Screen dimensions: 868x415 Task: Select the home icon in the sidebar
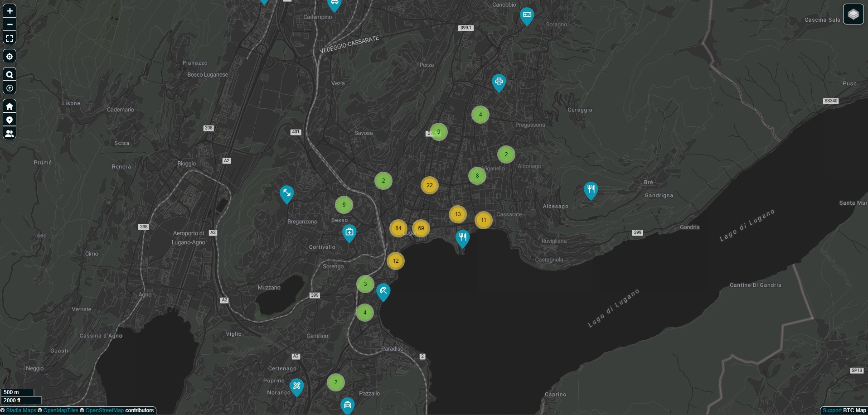click(10, 106)
